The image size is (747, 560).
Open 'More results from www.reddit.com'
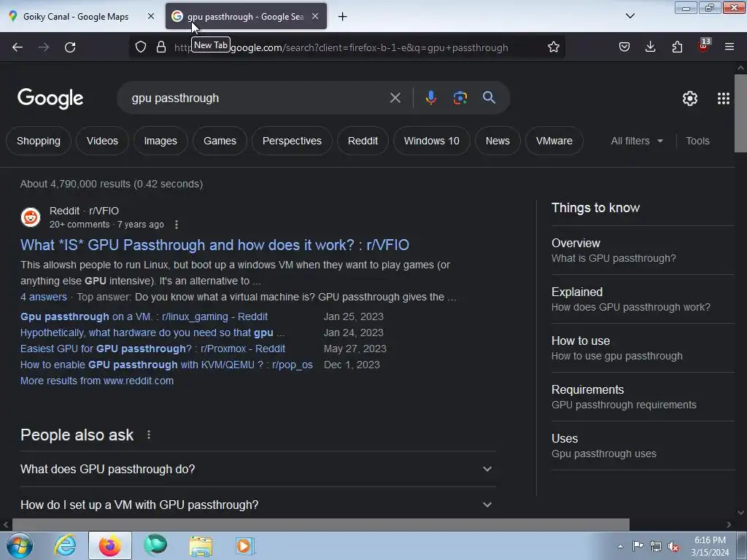click(97, 381)
